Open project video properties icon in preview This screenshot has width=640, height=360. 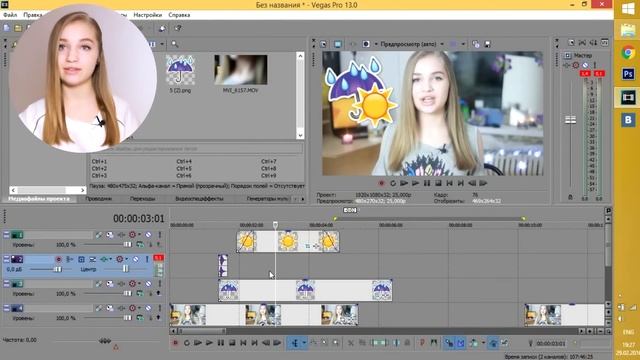click(324, 44)
